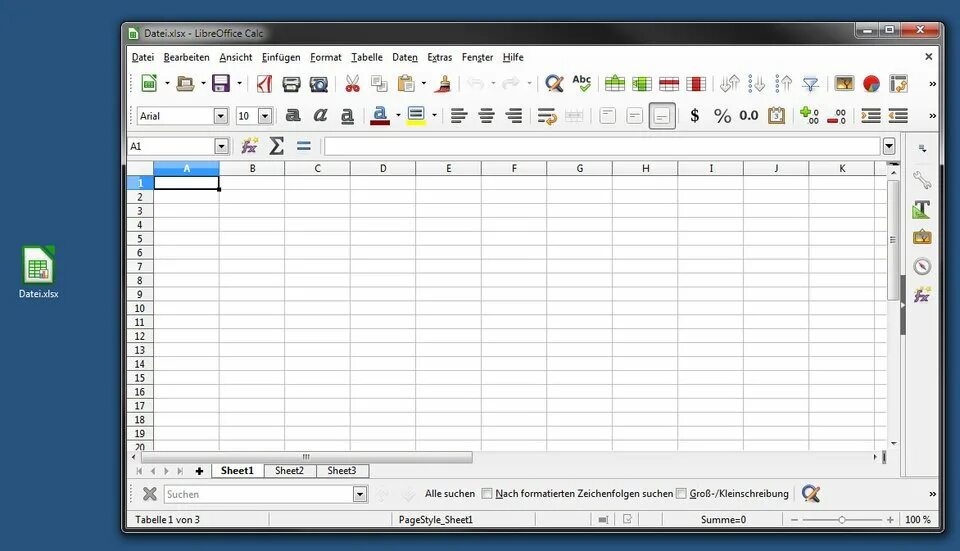This screenshot has width=960, height=551.
Task: Open Find & Replace in toolbar
Action: tap(554, 83)
